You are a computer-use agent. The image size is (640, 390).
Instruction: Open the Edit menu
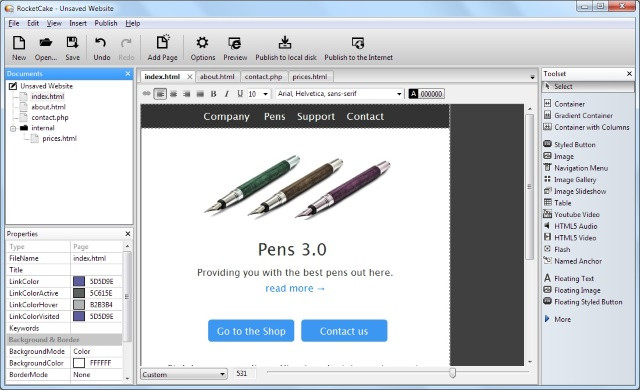pos(33,23)
